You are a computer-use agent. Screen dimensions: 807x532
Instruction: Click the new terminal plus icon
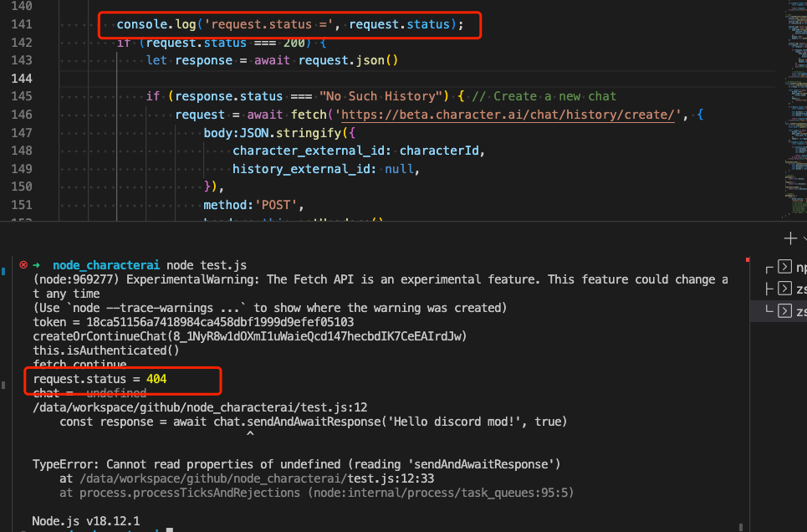point(789,238)
